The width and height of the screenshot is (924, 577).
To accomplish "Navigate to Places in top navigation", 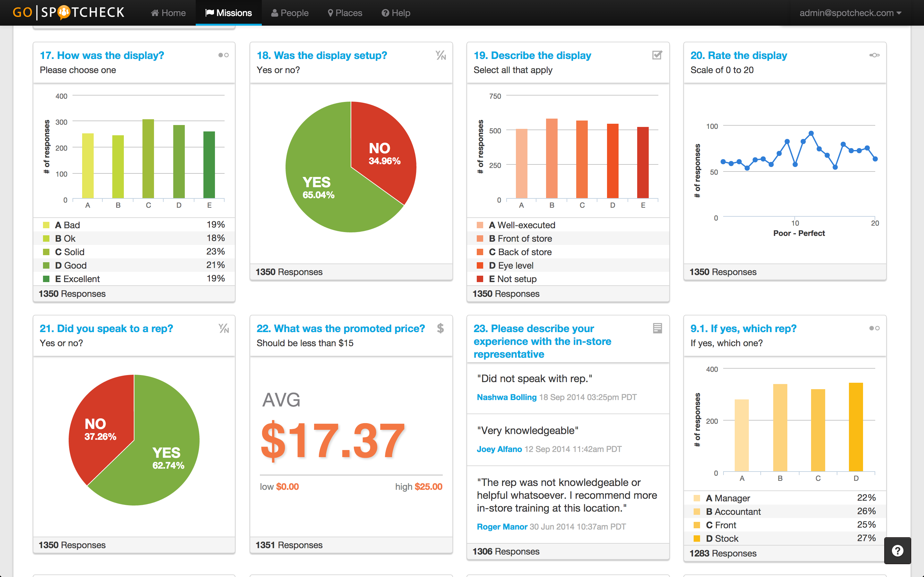I will (345, 13).
